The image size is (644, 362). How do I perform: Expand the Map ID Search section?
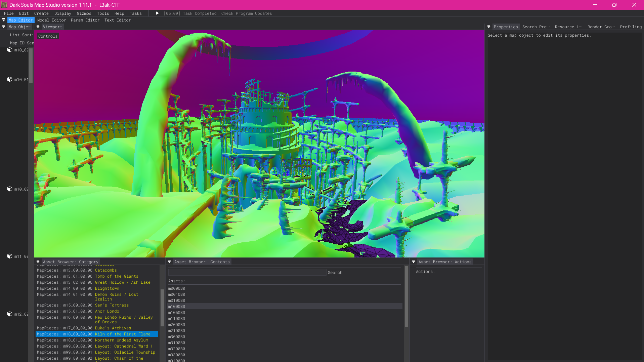pyautogui.click(x=22, y=43)
